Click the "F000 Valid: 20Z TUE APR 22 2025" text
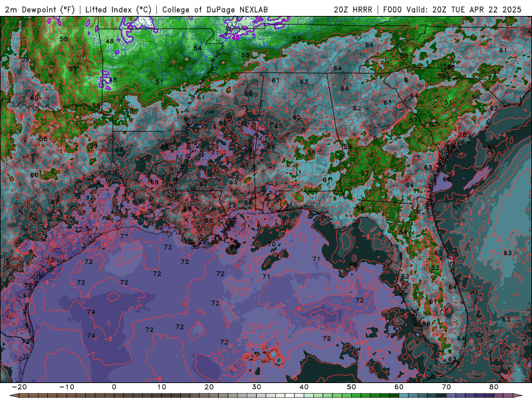Viewport: 532px width, 399px height. click(452, 9)
